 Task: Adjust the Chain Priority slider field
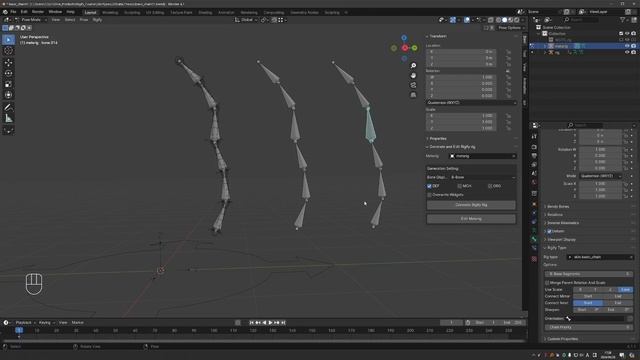pos(589,327)
